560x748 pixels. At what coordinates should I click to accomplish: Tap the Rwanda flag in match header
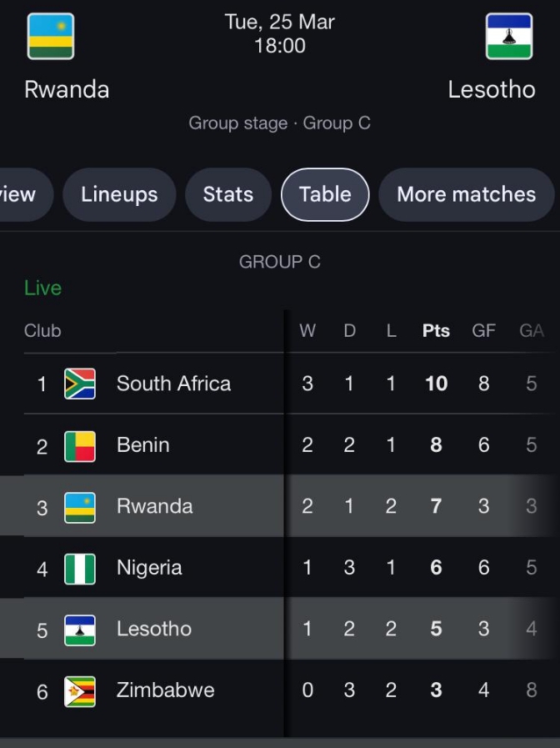(x=51, y=37)
